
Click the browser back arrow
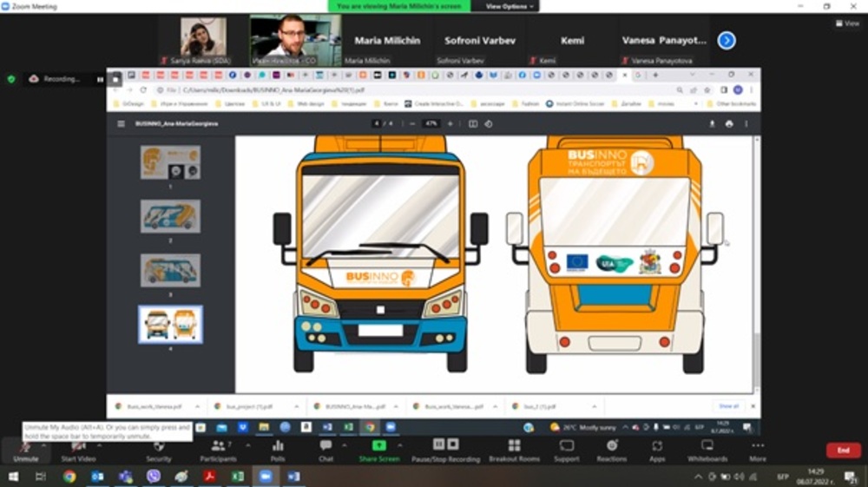click(x=115, y=89)
